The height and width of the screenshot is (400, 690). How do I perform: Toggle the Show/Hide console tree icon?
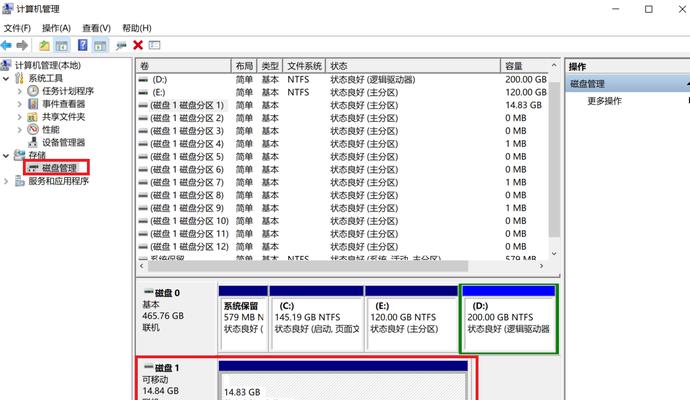[x=62, y=45]
